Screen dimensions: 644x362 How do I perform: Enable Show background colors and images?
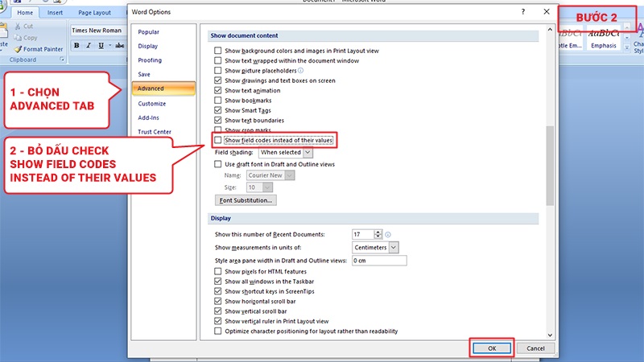[x=217, y=51]
